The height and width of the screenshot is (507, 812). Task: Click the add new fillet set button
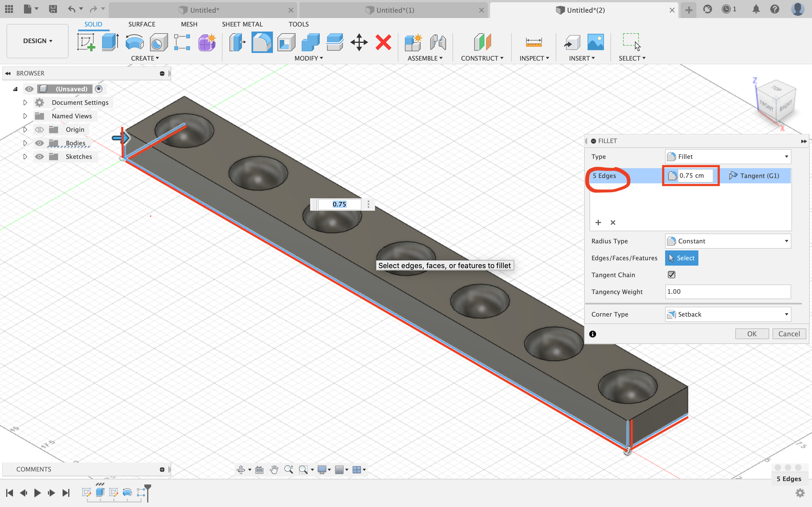point(598,223)
